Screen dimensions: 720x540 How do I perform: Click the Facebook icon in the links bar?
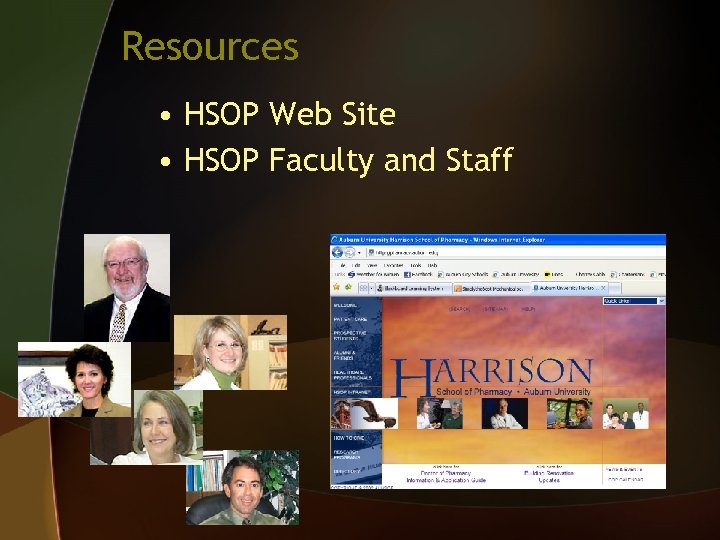[x=407, y=275]
